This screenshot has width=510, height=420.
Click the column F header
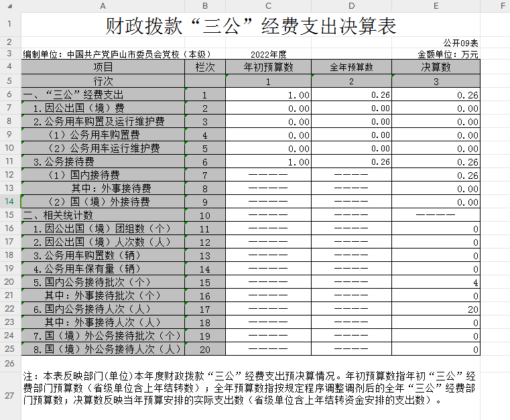[x=501, y=5]
